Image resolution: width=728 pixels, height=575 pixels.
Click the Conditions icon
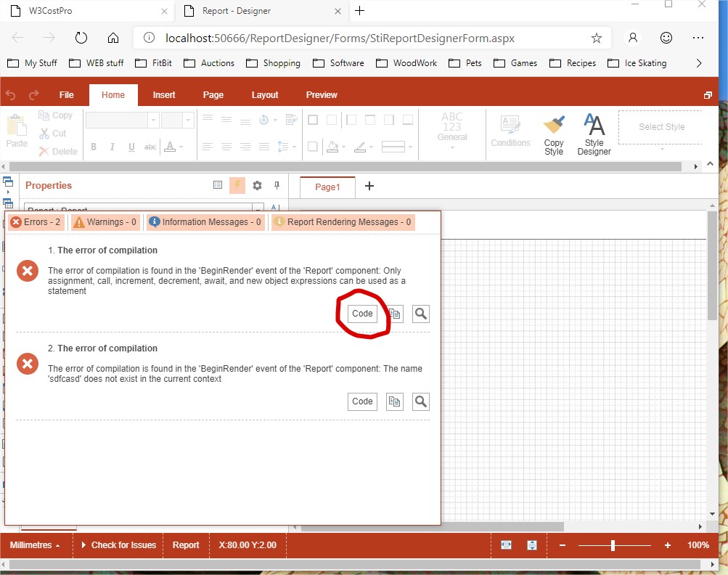[510, 125]
